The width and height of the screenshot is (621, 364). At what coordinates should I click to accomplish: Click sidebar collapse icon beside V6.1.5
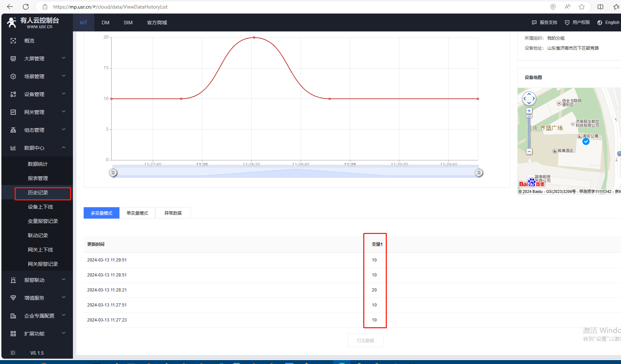pos(13,353)
